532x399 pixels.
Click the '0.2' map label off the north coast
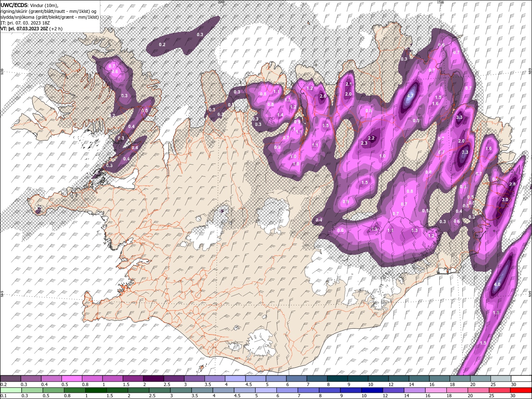pyautogui.click(x=163, y=44)
